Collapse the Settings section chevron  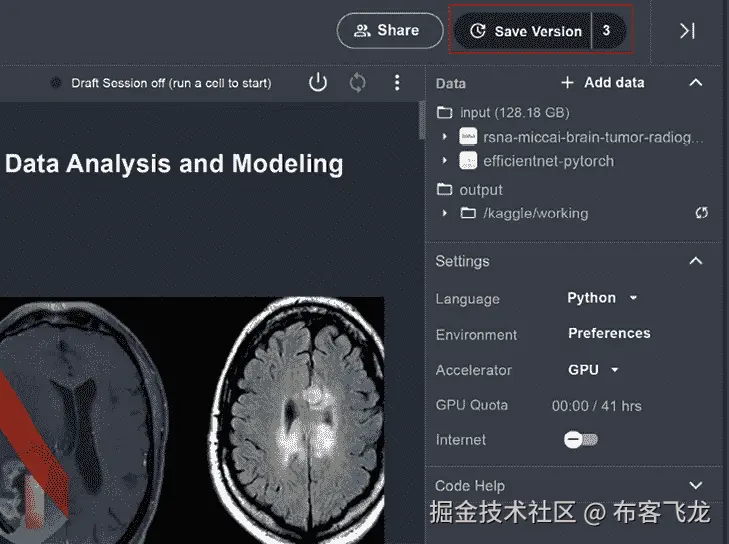pyautogui.click(x=696, y=260)
